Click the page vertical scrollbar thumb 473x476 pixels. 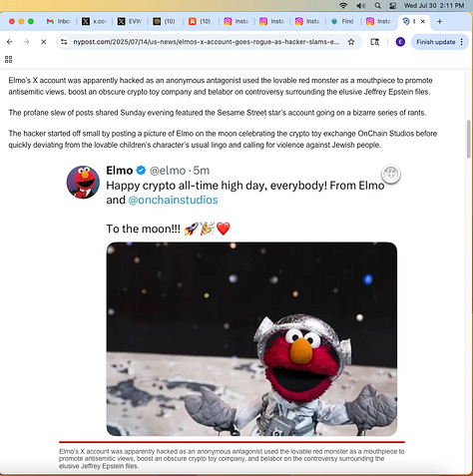coord(469,136)
